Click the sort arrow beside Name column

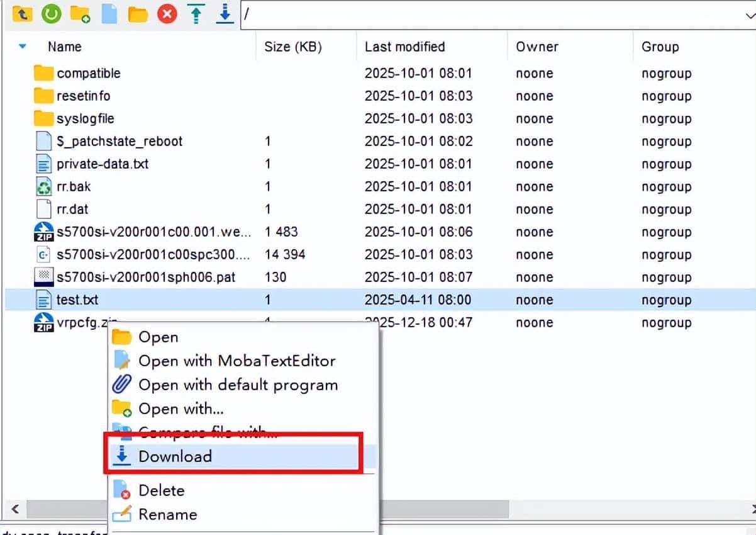pyautogui.click(x=23, y=47)
